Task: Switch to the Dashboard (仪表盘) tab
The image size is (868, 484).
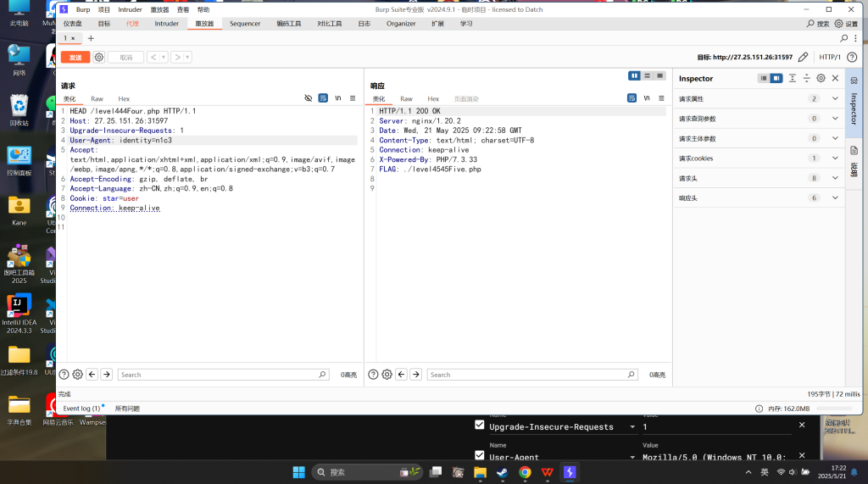Action: click(73, 24)
